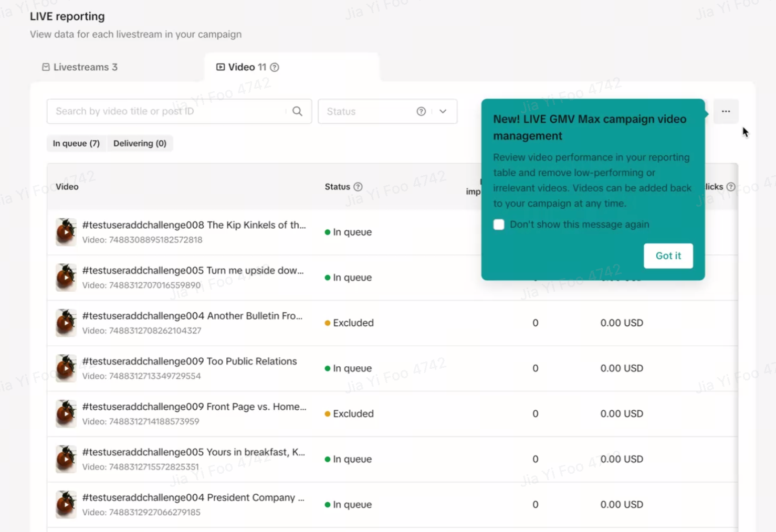Click help icon next to Clicks column
The width and height of the screenshot is (776, 532).
[731, 187]
